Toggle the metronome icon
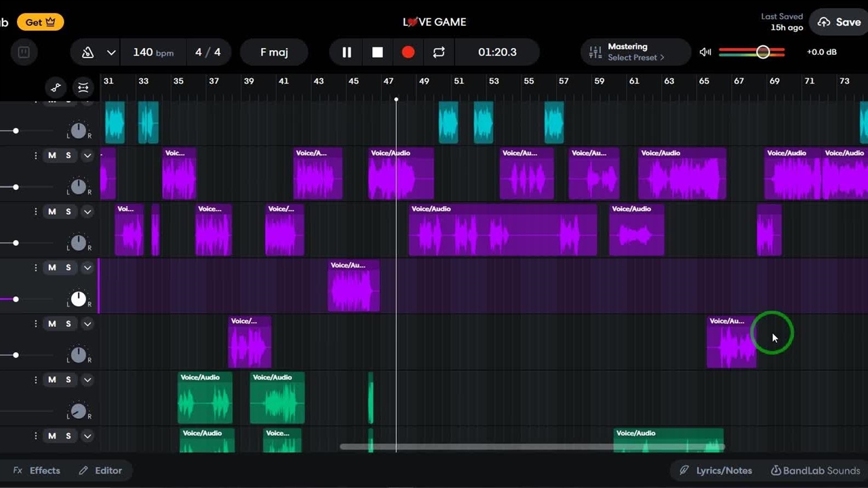Screen dimensions: 868x488 pyautogui.click(x=87, y=52)
